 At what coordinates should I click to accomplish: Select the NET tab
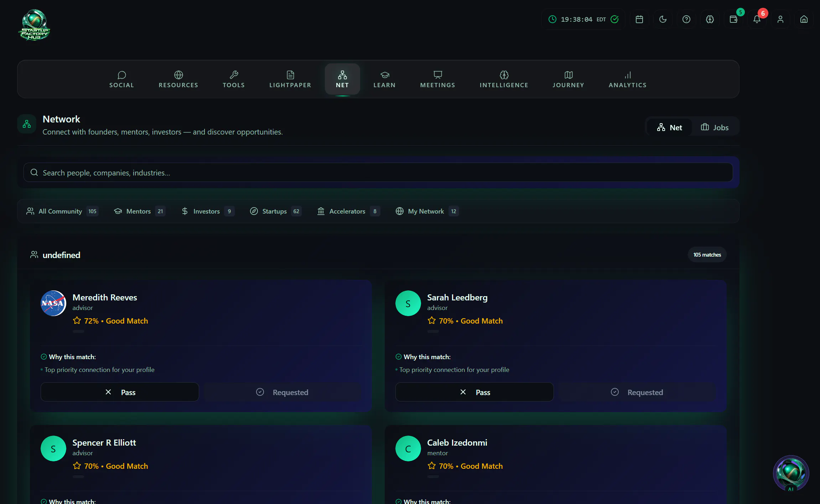click(342, 79)
